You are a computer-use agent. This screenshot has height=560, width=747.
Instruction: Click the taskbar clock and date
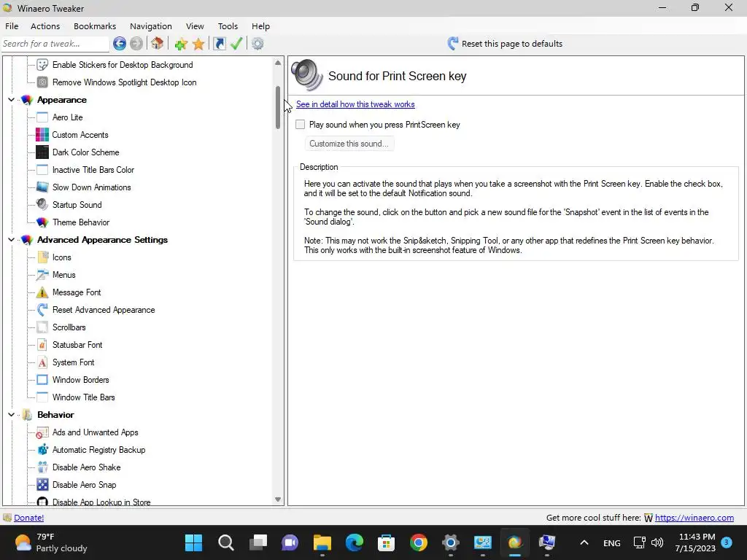click(x=695, y=542)
